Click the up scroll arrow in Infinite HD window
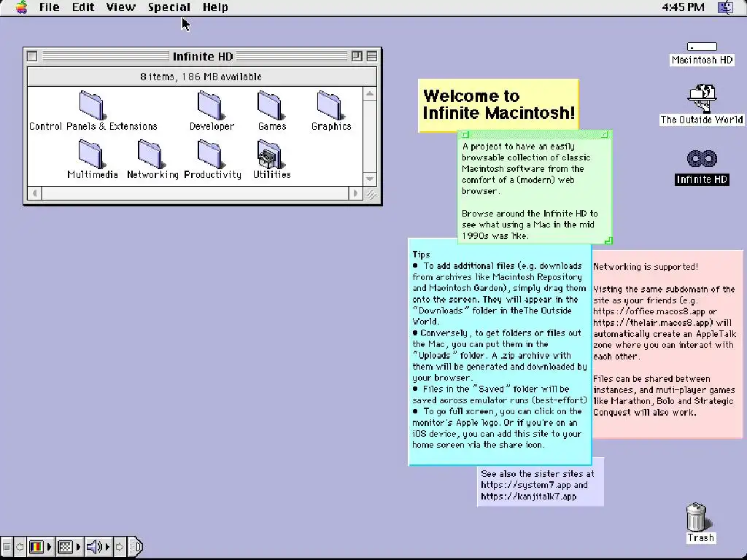Viewport: 747px width, 560px height. click(x=370, y=94)
